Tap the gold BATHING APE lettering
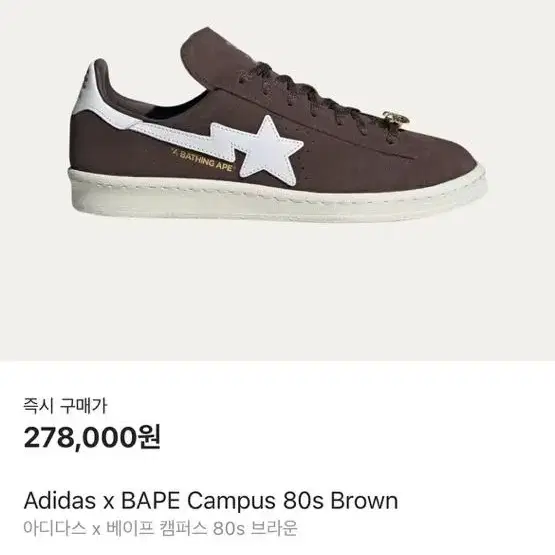The height and width of the screenshot is (555, 555). pyautogui.click(x=202, y=161)
